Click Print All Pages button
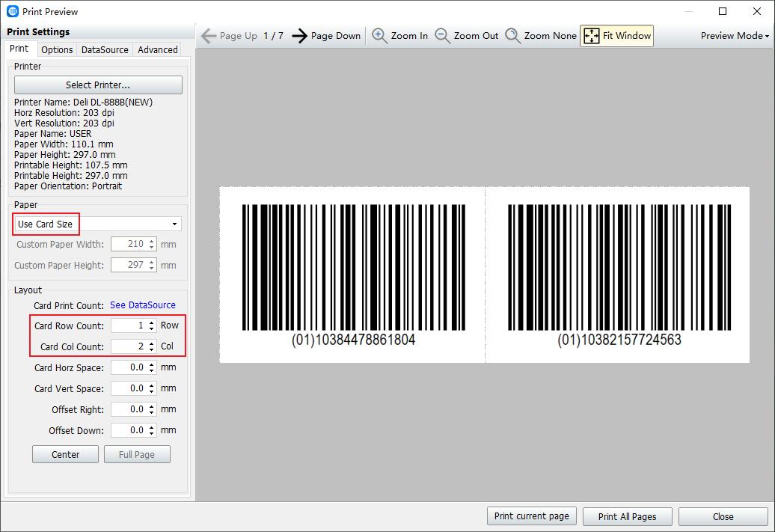This screenshot has width=775, height=532. (x=627, y=517)
